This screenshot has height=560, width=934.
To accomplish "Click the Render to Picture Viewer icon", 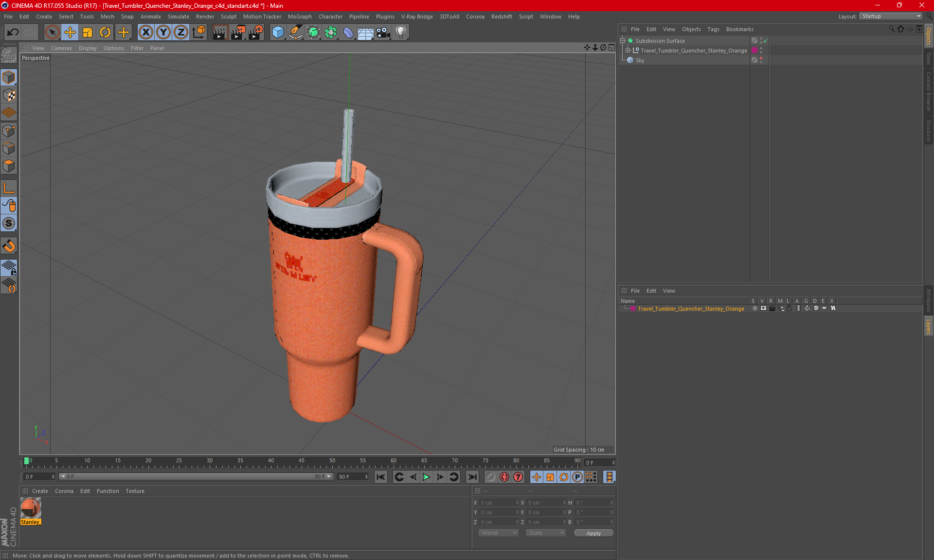I will pos(238,33).
